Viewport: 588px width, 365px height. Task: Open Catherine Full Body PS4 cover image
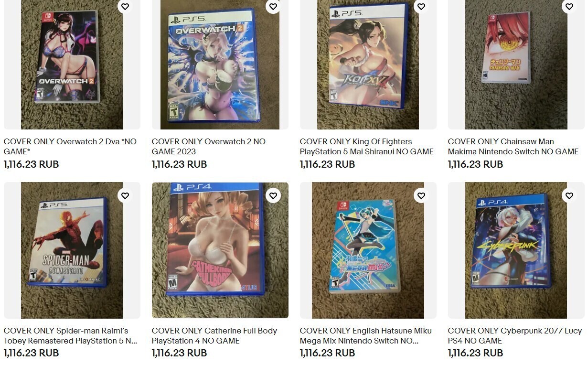(220, 250)
